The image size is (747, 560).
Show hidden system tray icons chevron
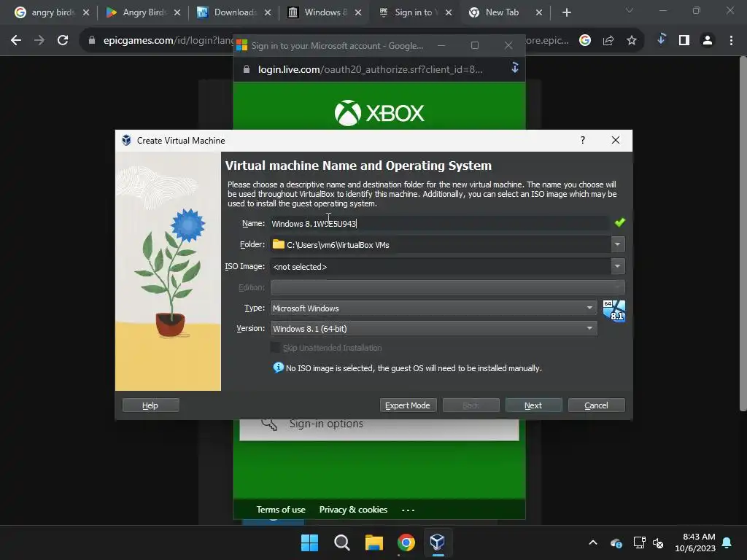[x=593, y=542]
